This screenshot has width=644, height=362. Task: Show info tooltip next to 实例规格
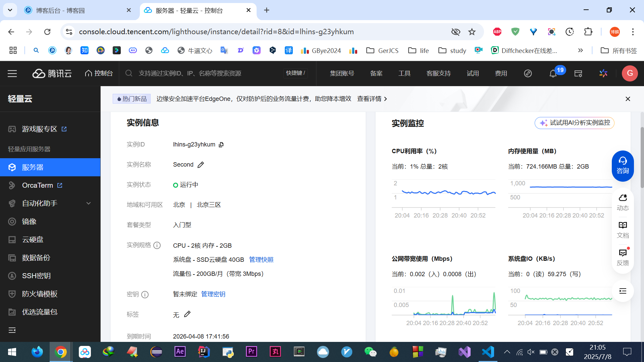tap(157, 245)
